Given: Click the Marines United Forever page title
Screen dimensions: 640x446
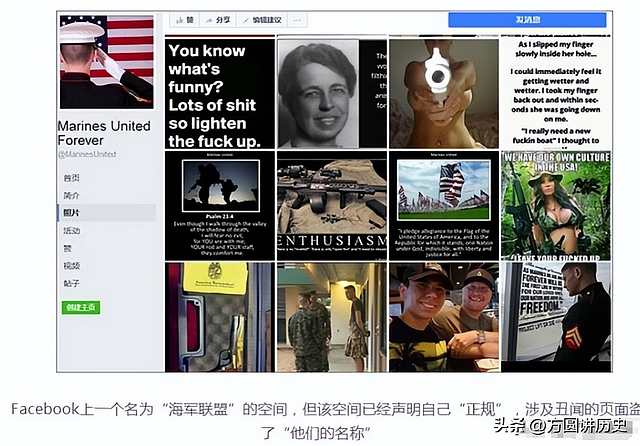Looking at the screenshot, I should [x=104, y=133].
